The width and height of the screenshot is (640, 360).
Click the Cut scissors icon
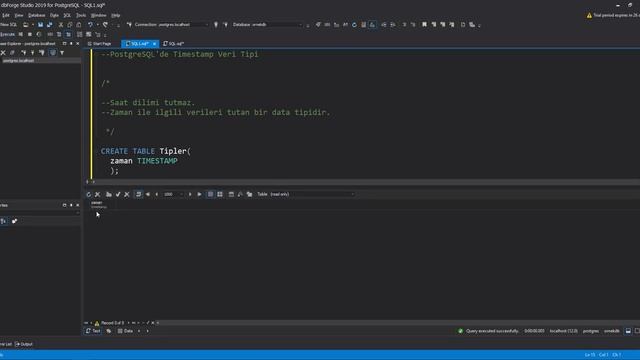(61, 25)
